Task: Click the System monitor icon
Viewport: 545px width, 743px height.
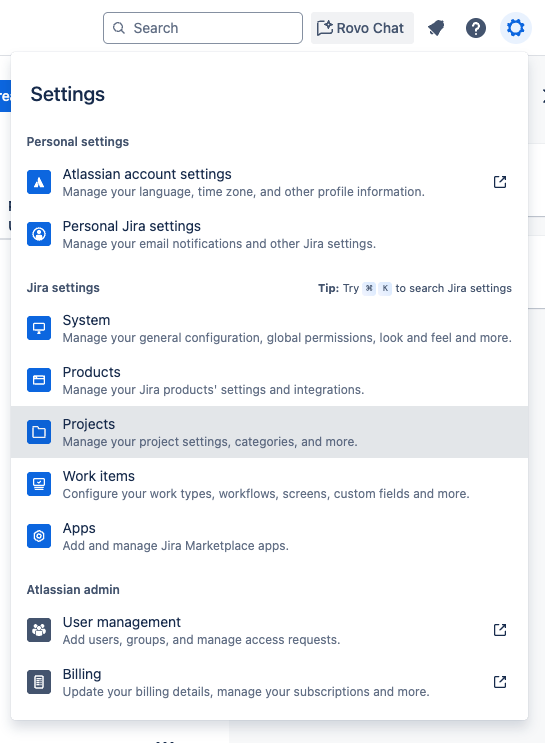Action: click(39, 328)
